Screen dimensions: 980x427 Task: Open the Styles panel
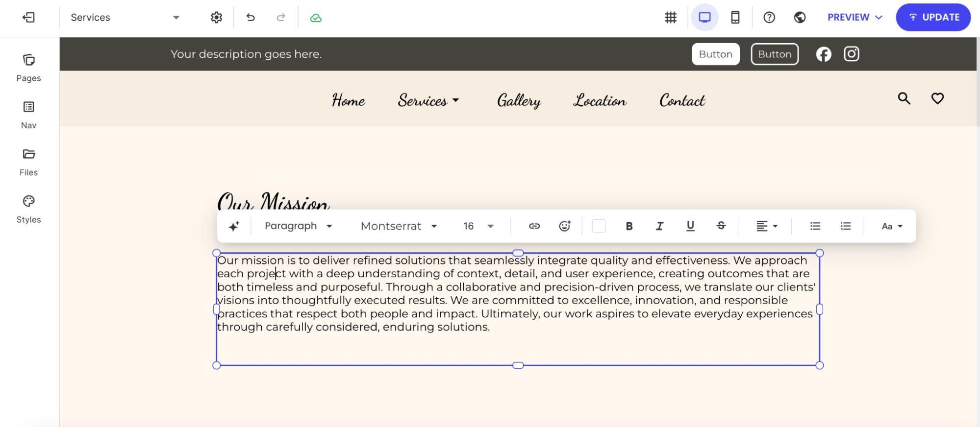coord(28,210)
